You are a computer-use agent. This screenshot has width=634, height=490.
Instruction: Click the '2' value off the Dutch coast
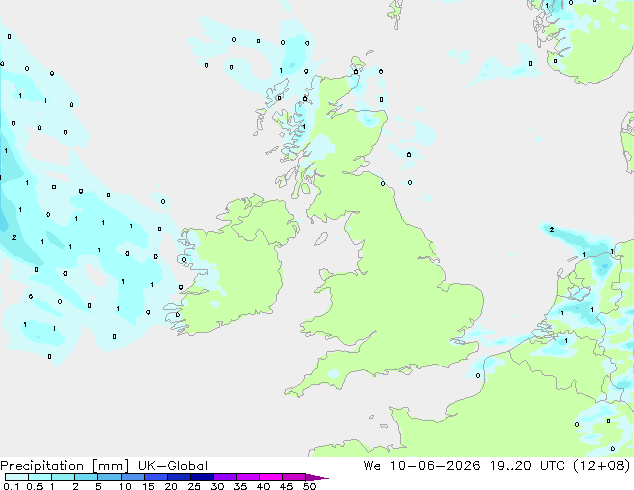[x=552, y=230]
